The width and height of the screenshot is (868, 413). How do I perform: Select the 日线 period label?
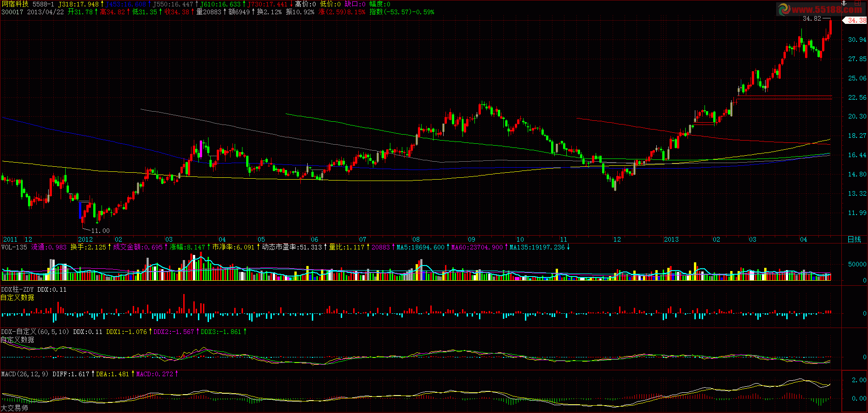click(854, 239)
